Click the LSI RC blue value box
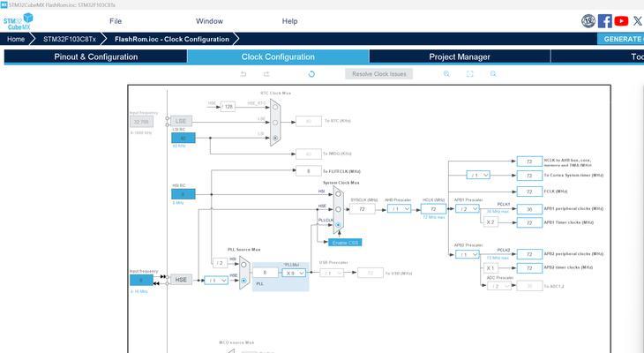Viewport: 644px width, 353px height. (183, 138)
